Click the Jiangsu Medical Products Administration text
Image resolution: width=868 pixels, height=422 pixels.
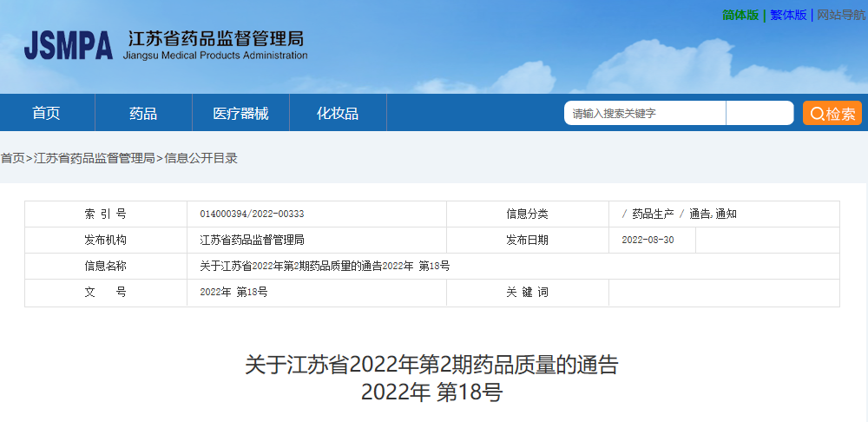tap(214, 56)
